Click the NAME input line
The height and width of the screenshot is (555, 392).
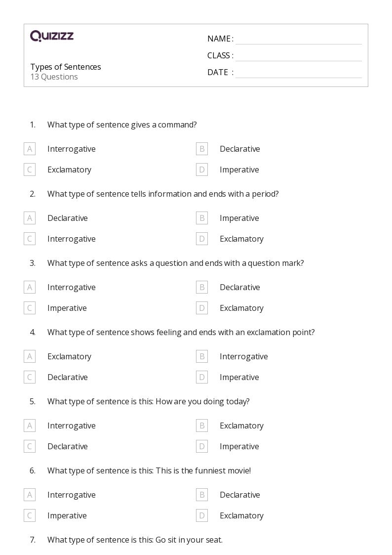pos(298,39)
